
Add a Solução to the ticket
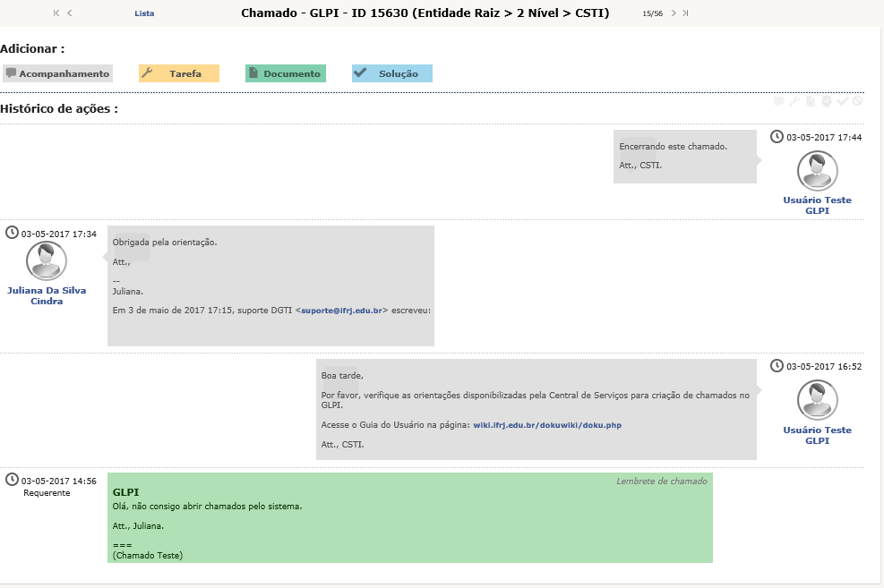(392, 73)
